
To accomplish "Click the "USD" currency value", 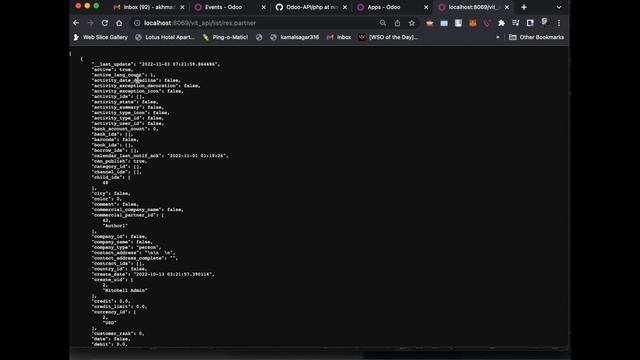I will pyautogui.click(x=109, y=322).
